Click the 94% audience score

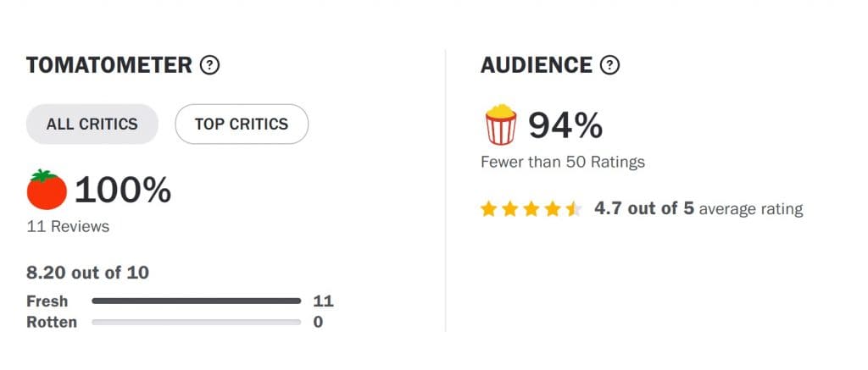[x=565, y=125]
